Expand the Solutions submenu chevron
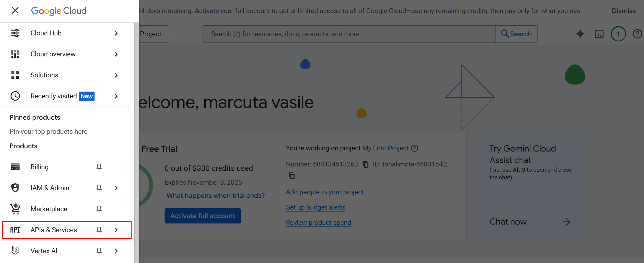The width and height of the screenshot is (644, 263). tap(116, 75)
